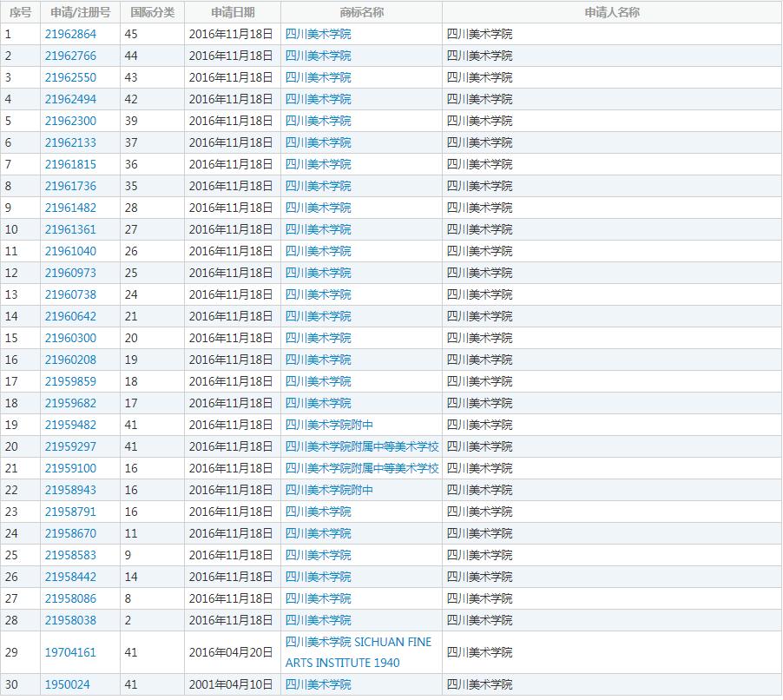783x700 pixels.
Task: Open registration number 21962133
Action: click(70, 142)
